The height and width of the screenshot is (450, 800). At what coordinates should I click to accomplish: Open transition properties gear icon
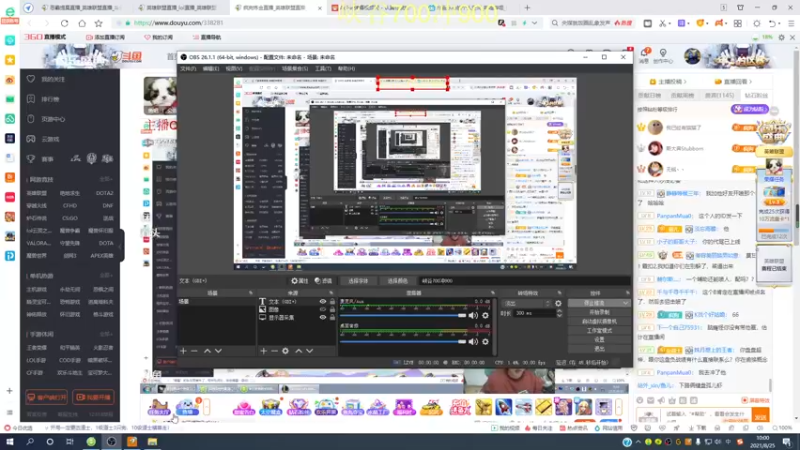point(558,303)
